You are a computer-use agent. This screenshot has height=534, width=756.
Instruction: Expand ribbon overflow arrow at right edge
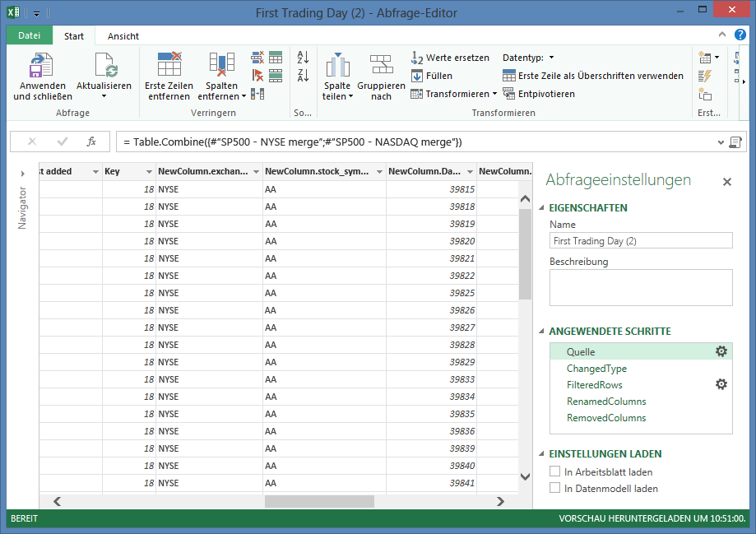coord(744,81)
